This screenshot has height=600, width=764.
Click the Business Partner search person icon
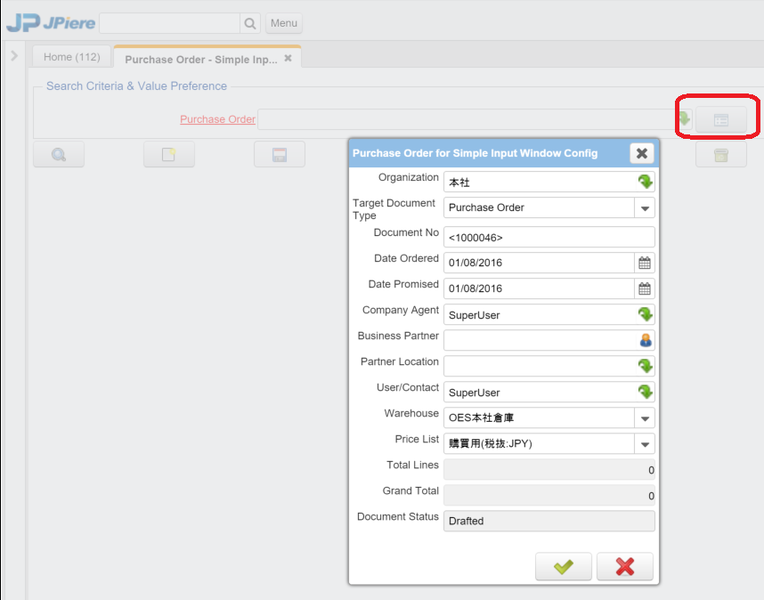pos(645,340)
